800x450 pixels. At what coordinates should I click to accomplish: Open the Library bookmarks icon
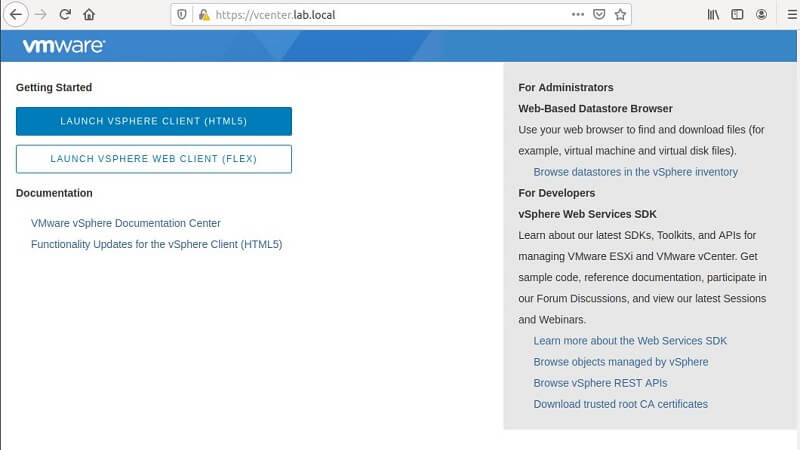pyautogui.click(x=713, y=15)
